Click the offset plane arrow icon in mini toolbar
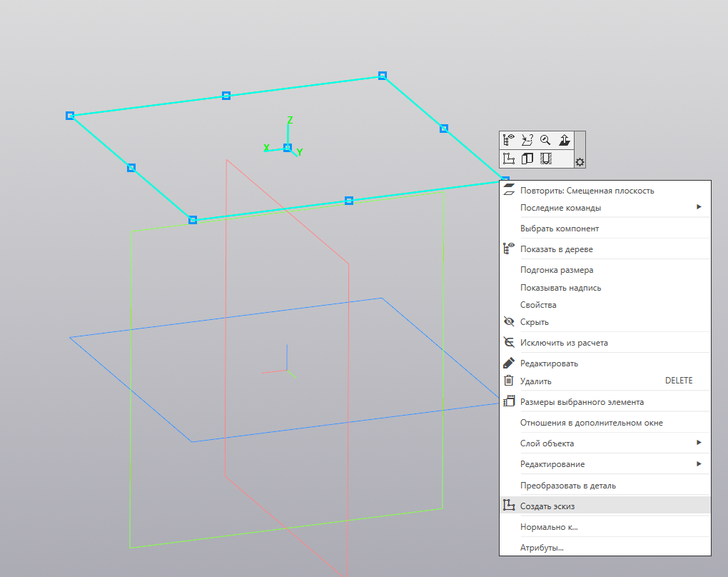728x577 pixels. [x=564, y=140]
